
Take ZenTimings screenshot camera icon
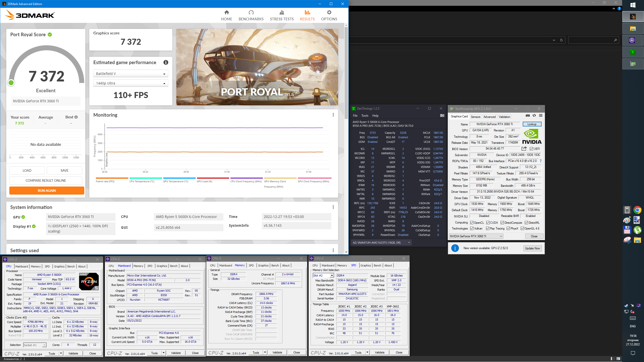[x=442, y=116]
